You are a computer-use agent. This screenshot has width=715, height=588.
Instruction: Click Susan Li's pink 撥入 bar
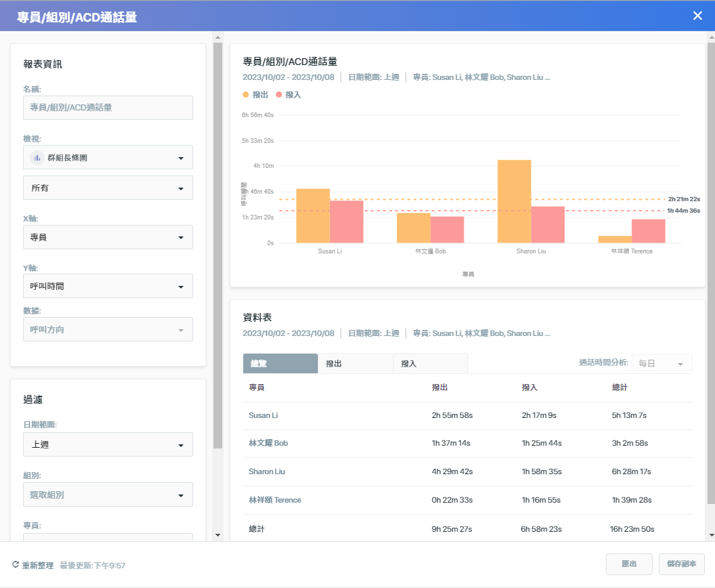coord(346,222)
